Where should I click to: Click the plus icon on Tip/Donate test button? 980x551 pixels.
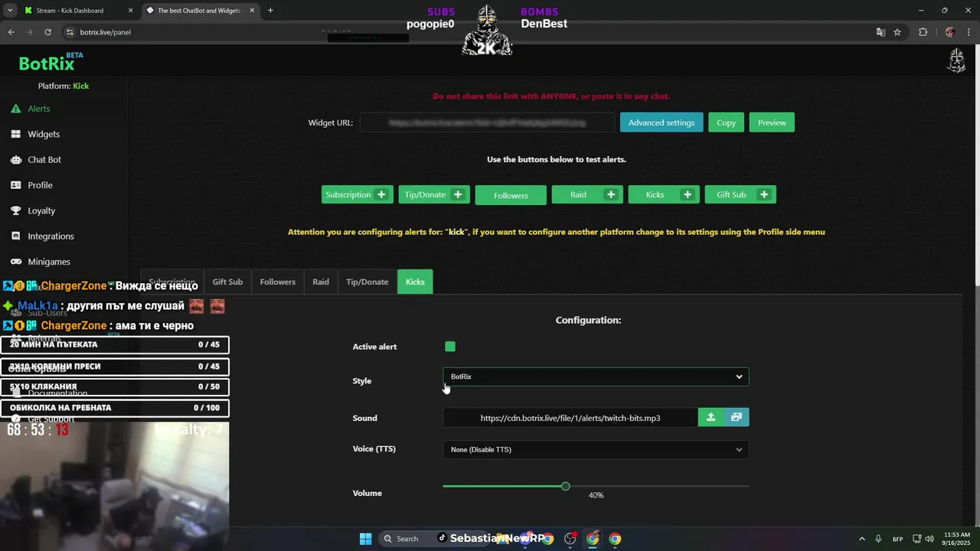(x=458, y=194)
